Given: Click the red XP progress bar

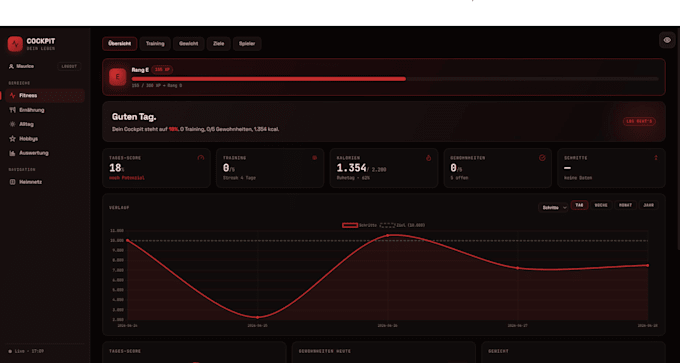Looking at the screenshot, I should (x=269, y=79).
